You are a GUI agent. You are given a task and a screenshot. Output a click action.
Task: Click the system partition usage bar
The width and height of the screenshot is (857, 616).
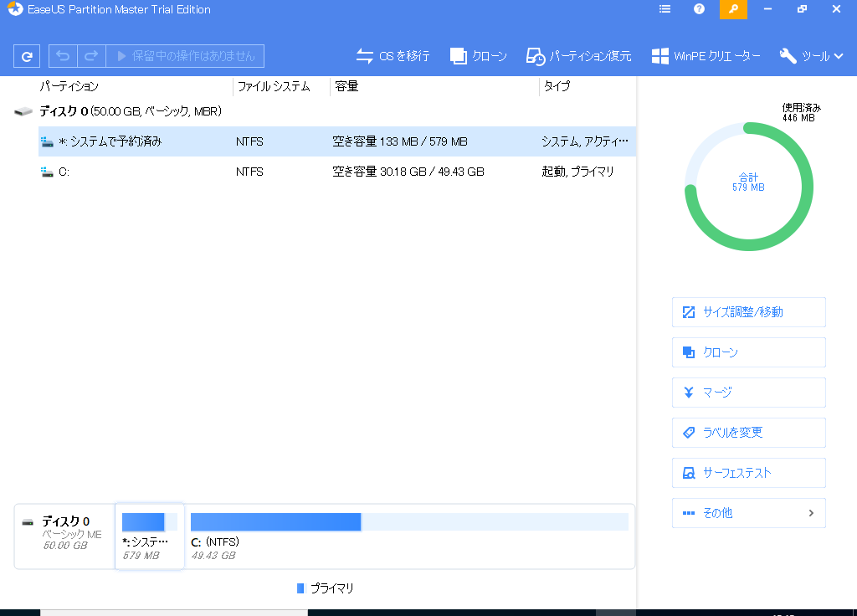click(149, 522)
